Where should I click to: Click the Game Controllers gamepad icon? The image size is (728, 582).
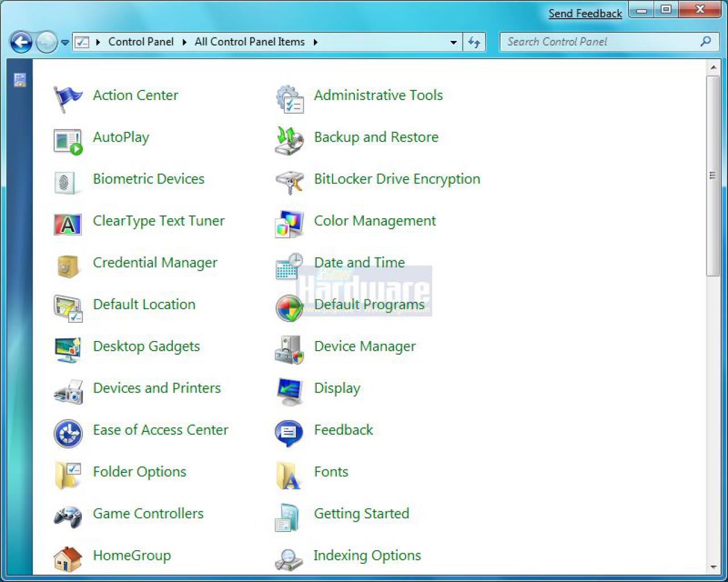pos(68,517)
